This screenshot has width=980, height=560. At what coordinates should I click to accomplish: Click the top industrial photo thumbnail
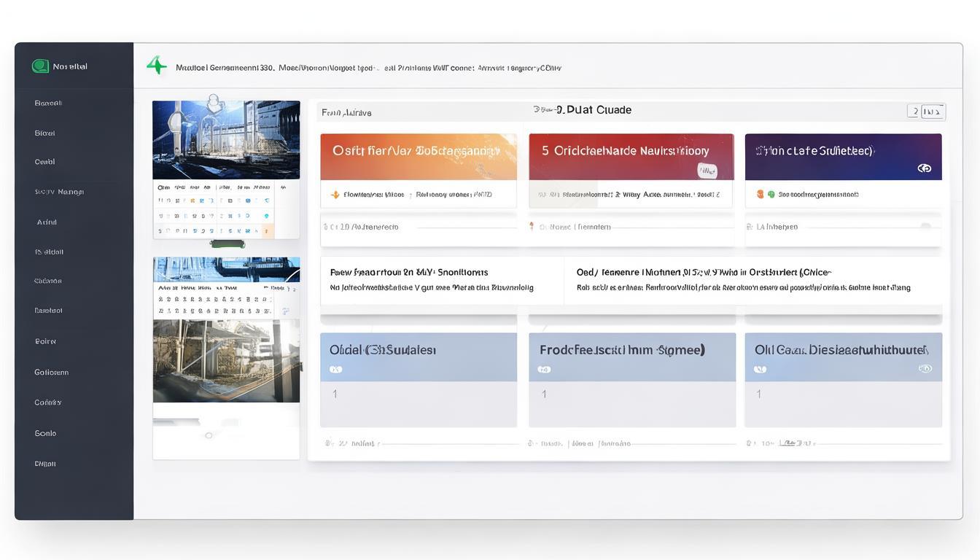(226, 140)
